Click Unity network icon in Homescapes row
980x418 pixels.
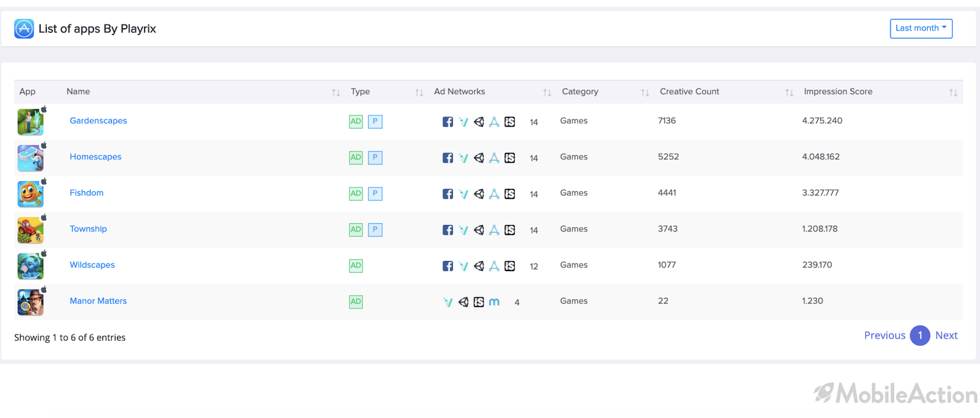479,158
